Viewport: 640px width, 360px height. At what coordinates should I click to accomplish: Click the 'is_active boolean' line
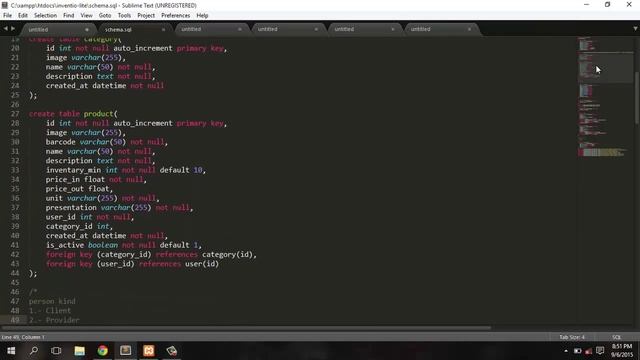pos(124,245)
